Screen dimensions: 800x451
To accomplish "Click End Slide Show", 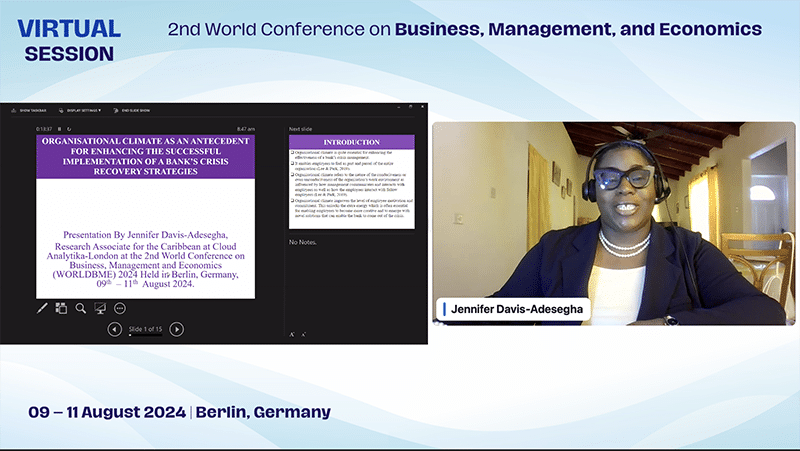I will click(x=137, y=109).
